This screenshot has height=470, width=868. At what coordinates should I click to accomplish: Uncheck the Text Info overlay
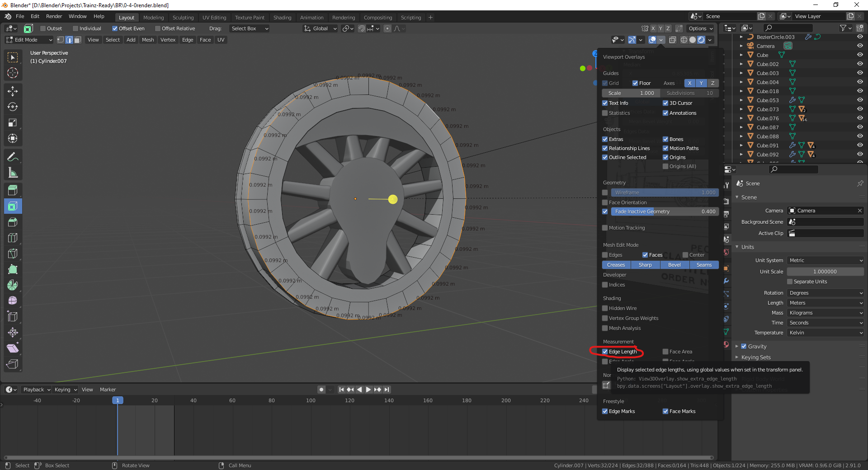coord(605,103)
